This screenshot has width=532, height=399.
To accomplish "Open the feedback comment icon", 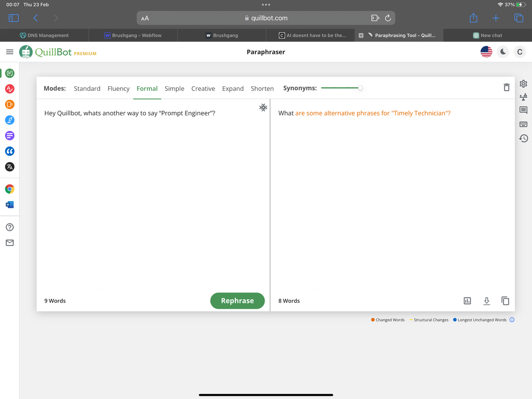I will pyautogui.click(x=524, y=110).
